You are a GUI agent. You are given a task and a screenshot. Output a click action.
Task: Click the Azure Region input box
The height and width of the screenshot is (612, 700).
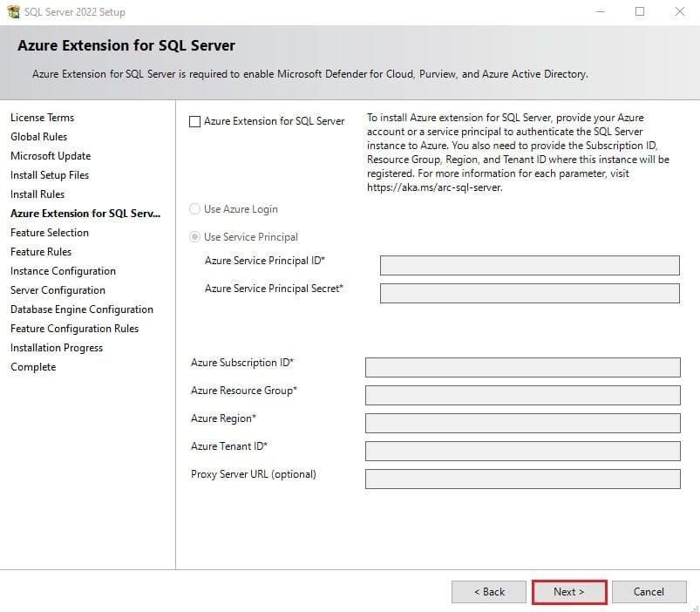tap(522, 423)
